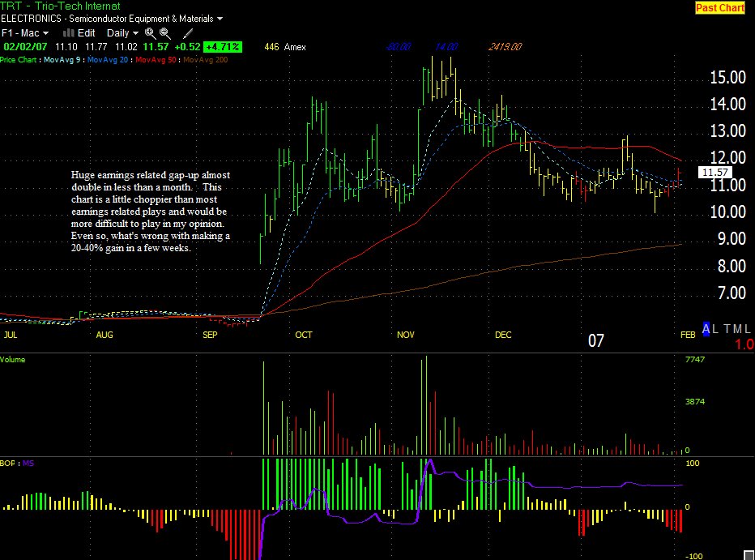Select the MovAvg 50 legend label

point(156,60)
